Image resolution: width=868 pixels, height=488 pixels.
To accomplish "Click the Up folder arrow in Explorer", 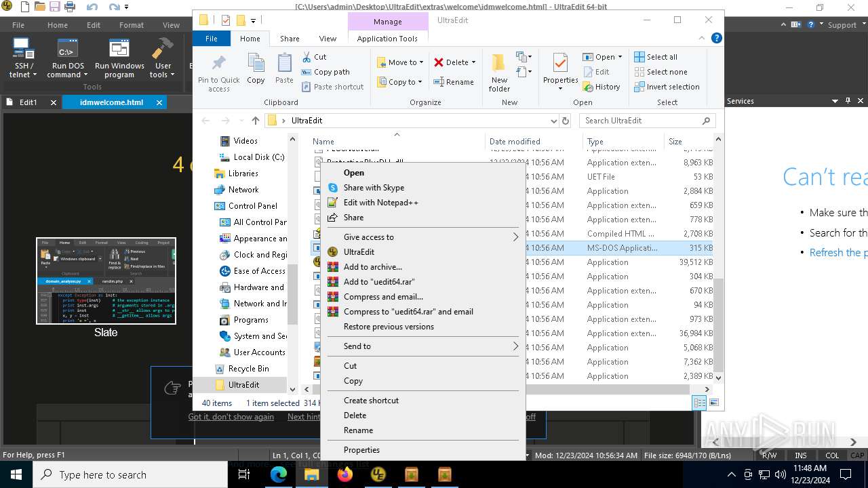I will pyautogui.click(x=256, y=121).
